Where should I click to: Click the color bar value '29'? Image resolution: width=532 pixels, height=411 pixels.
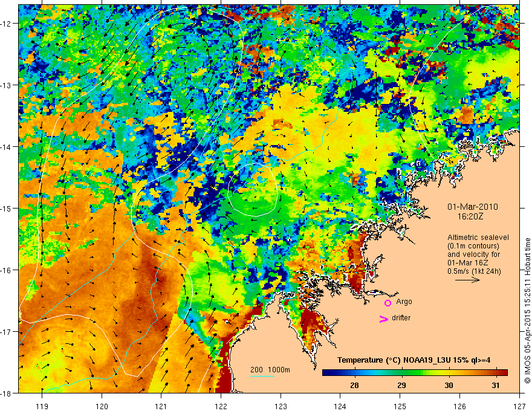(401, 386)
